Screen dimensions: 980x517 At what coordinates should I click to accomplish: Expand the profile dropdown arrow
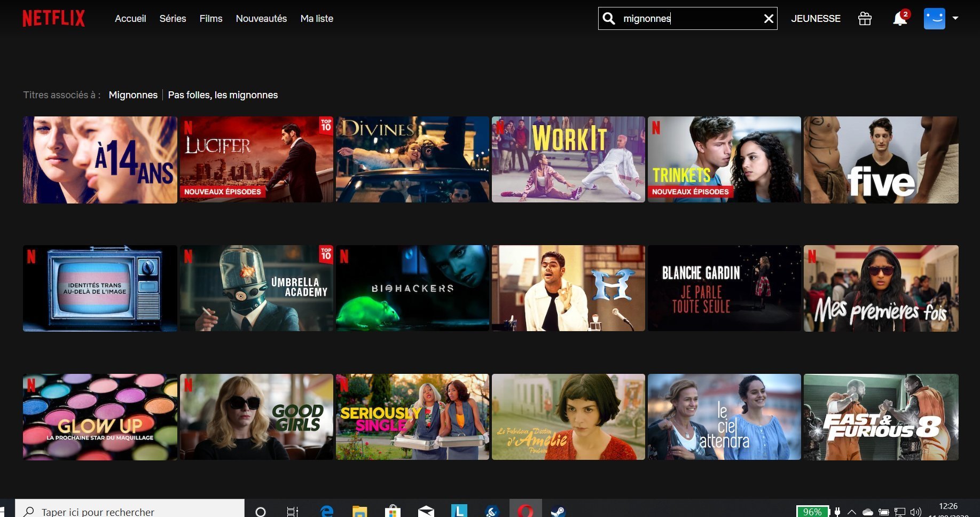pyautogui.click(x=955, y=18)
